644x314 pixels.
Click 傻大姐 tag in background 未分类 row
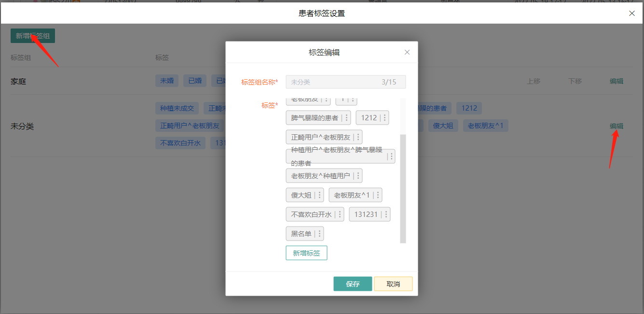click(x=443, y=126)
